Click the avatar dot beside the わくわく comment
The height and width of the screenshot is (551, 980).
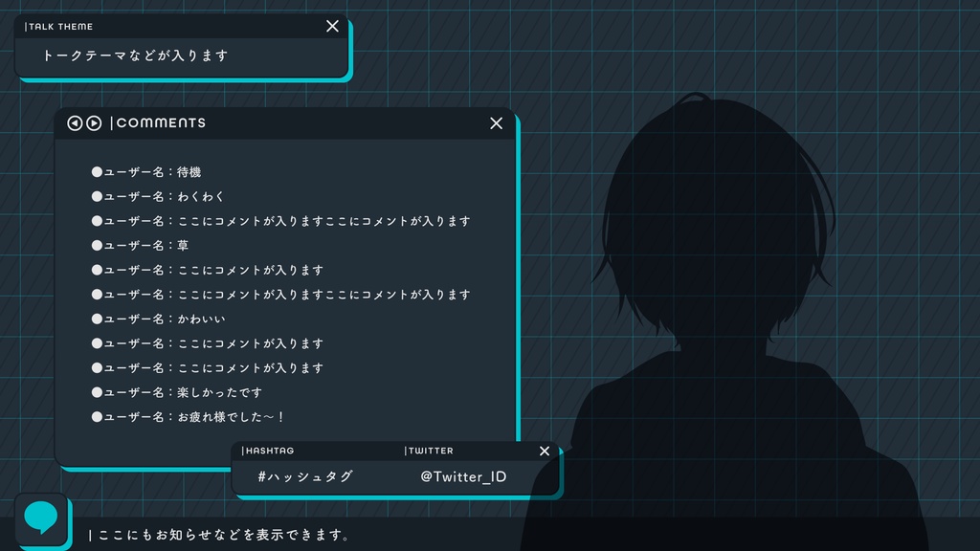click(97, 196)
